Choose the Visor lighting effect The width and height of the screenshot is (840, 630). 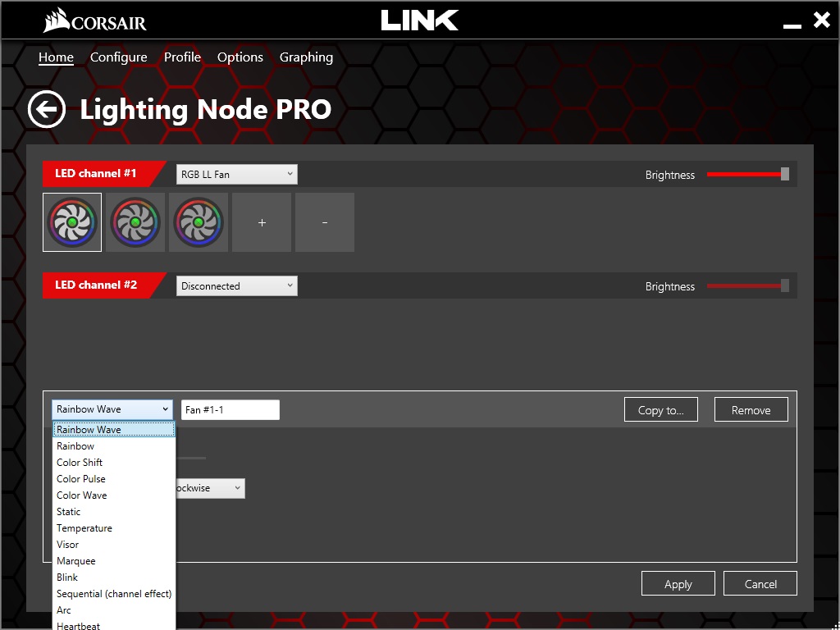point(113,545)
